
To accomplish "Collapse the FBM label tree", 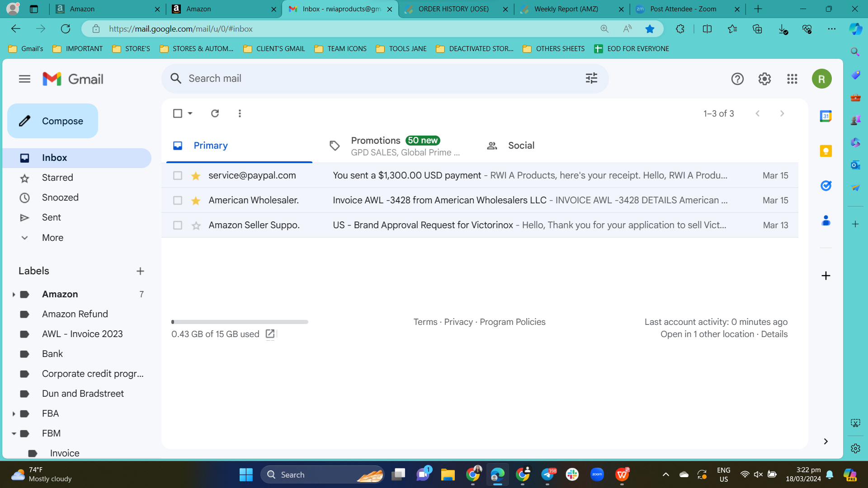I will tap(14, 434).
